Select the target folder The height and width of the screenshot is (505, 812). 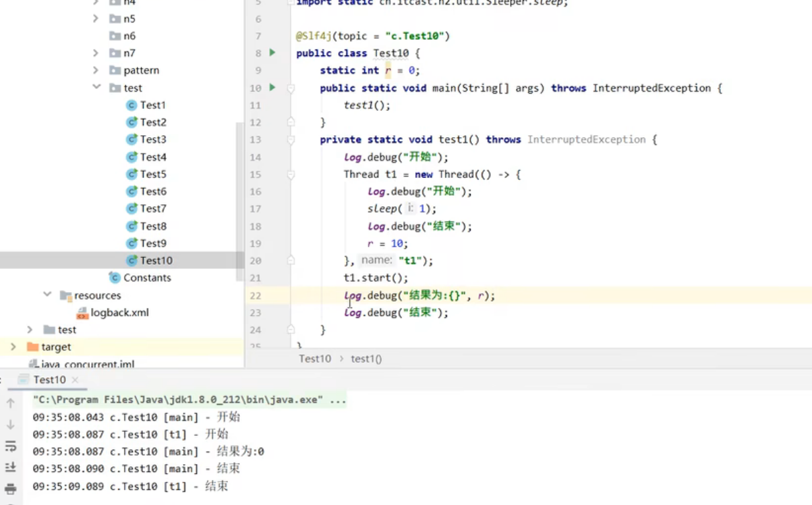click(56, 346)
